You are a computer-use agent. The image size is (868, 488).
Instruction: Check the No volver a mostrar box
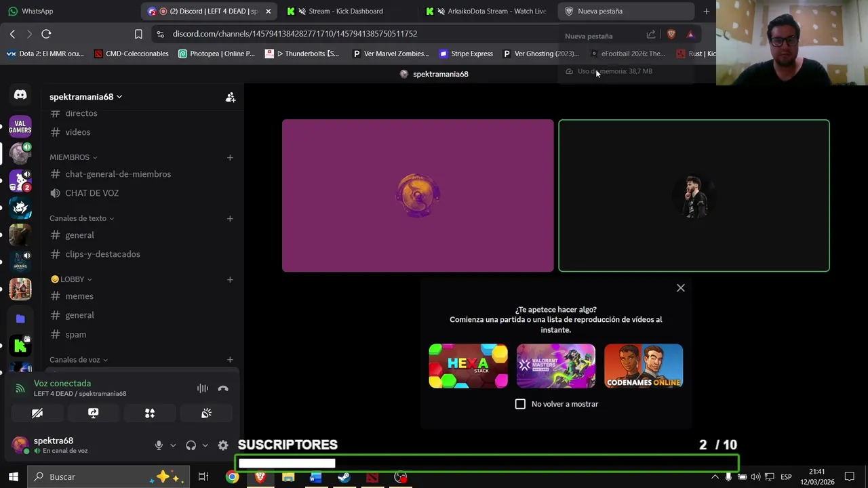pyautogui.click(x=520, y=404)
